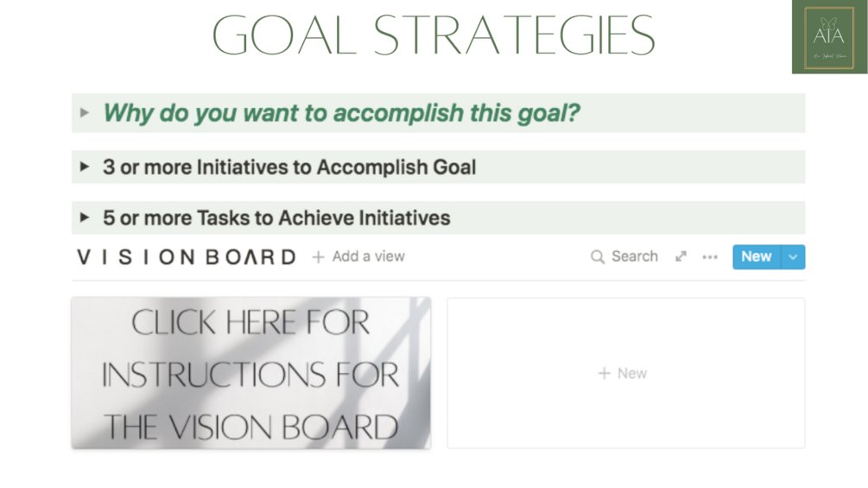Image resolution: width=868 pixels, height=488 pixels.
Task: Click the plus icon beside "Add a view"
Action: (x=318, y=257)
